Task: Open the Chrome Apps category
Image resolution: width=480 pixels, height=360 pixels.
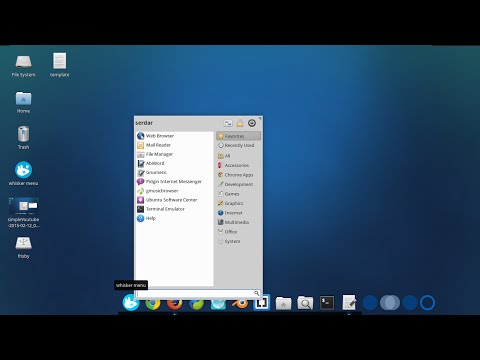Action: pos(238,175)
